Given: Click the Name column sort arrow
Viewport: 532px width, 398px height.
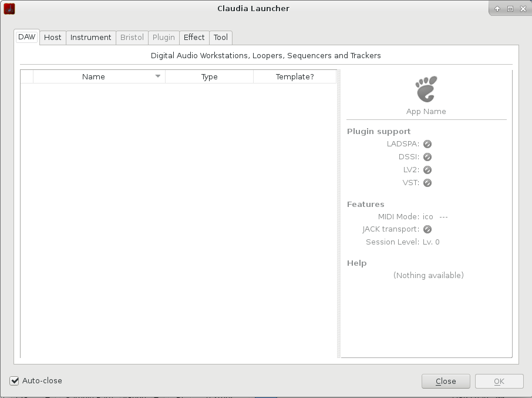Looking at the screenshot, I should tap(158, 76).
